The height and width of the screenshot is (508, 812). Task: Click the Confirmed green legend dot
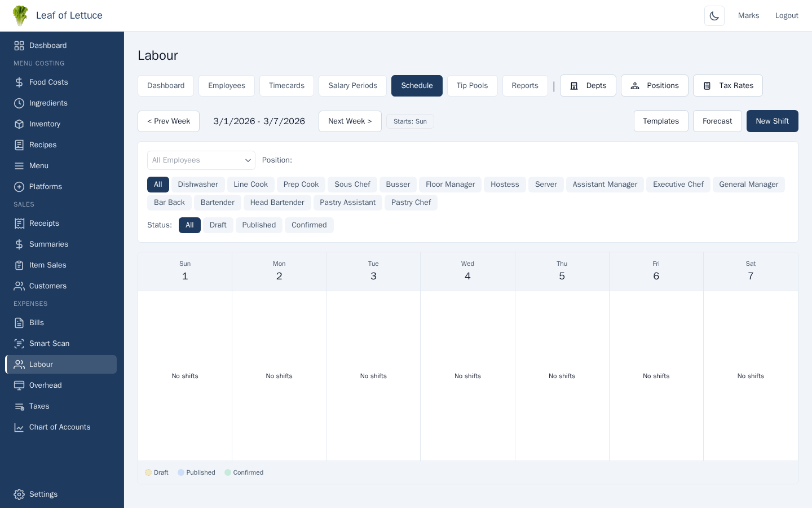[228, 473]
